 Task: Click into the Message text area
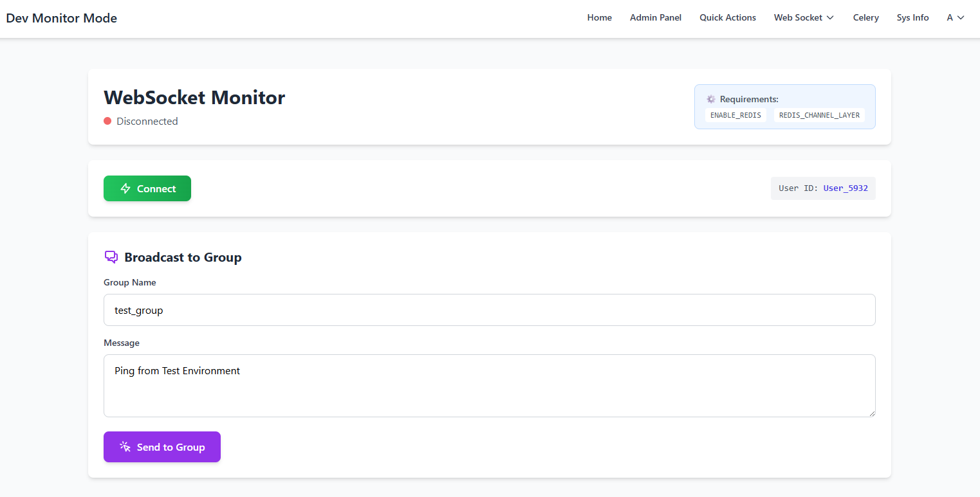coord(489,386)
